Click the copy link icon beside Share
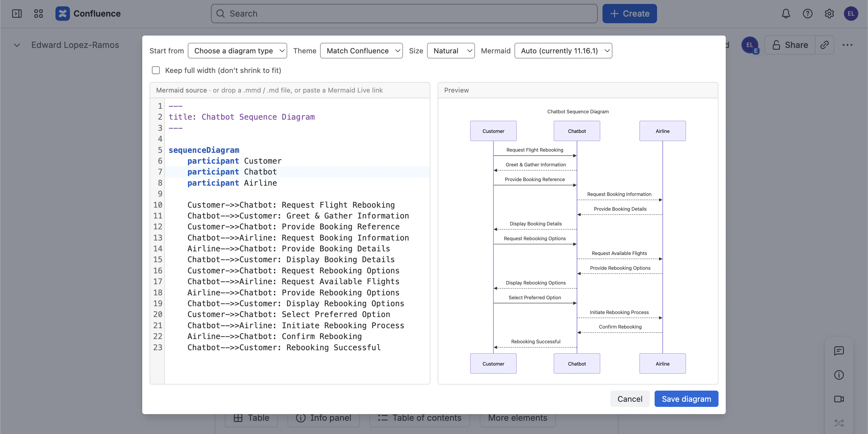Image resolution: width=868 pixels, height=434 pixels. coord(824,45)
